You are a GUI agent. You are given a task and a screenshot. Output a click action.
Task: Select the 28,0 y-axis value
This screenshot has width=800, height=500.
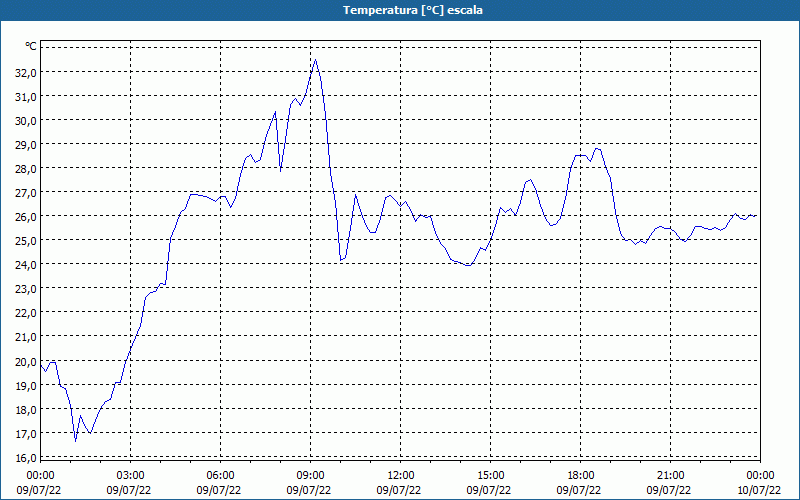point(26,169)
